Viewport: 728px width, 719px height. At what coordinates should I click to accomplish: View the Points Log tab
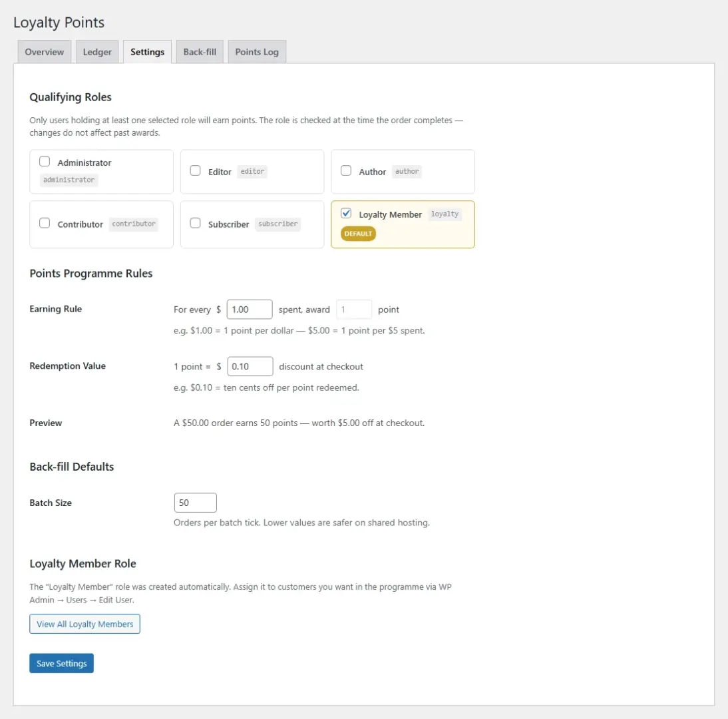257,51
